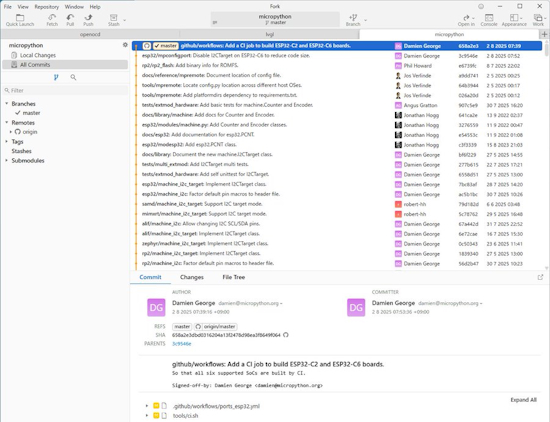This screenshot has width=550, height=422.
Task: Collapse the Remotes section
Action: [x=7, y=122]
